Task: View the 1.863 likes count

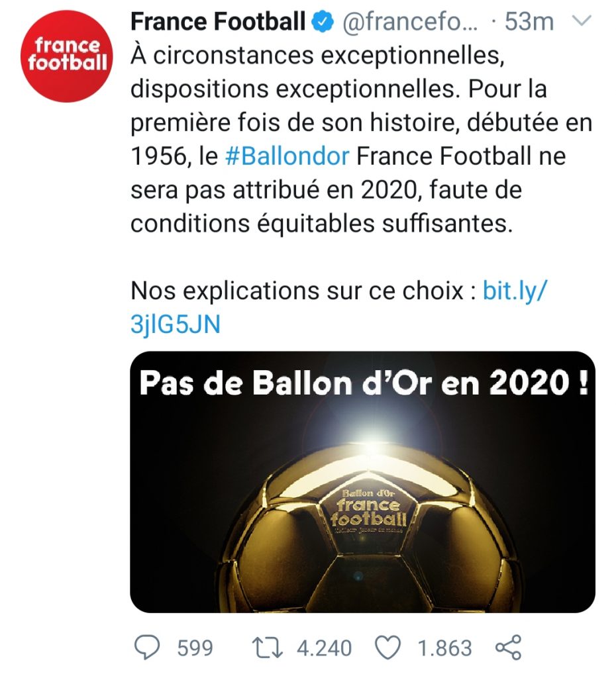Action: [x=444, y=648]
